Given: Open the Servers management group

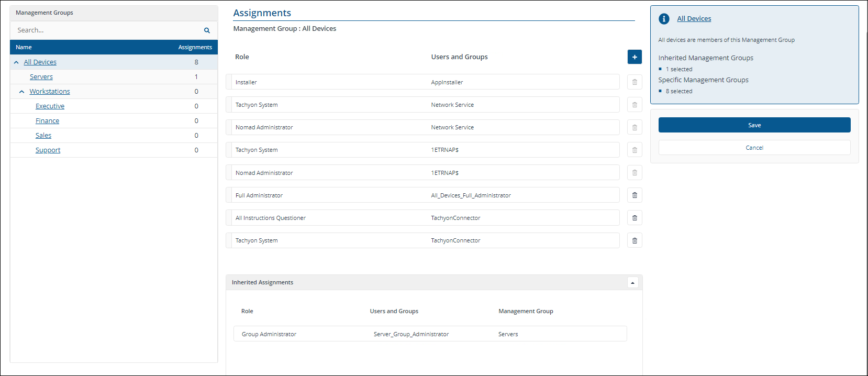Looking at the screenshot, I should pyautogui.click(x=41, y=77).
